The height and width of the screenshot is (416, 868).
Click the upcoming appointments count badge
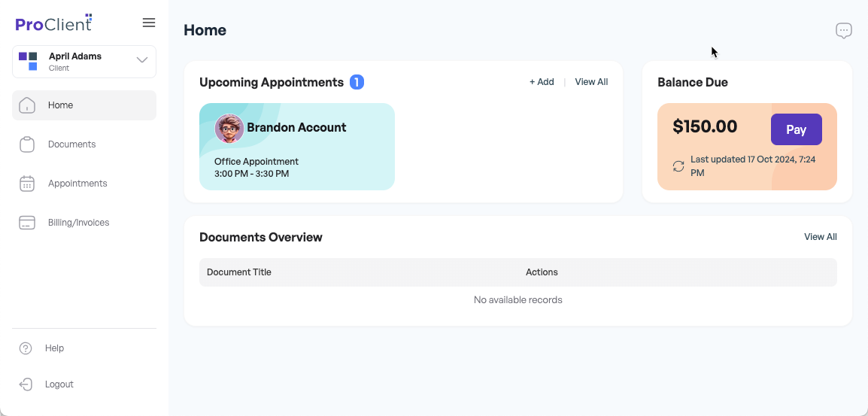click(357, 83)
